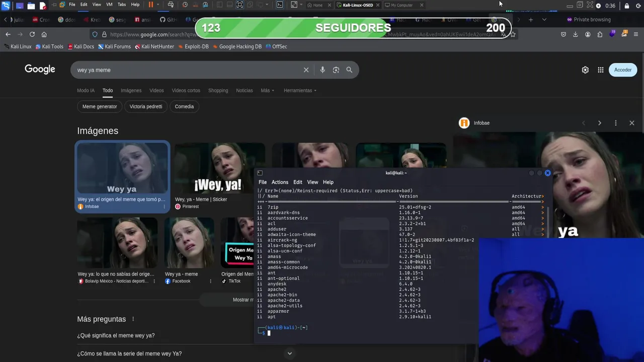Open the preview panel three-dot menu
The image size is (644, 362).
pos(615,123)
